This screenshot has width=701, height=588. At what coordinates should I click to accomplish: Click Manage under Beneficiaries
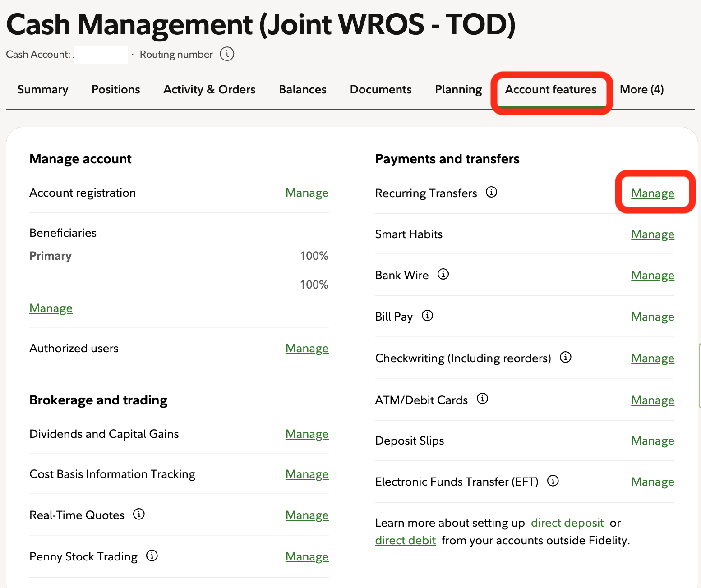pyautogui.click(x=51, y=308)
